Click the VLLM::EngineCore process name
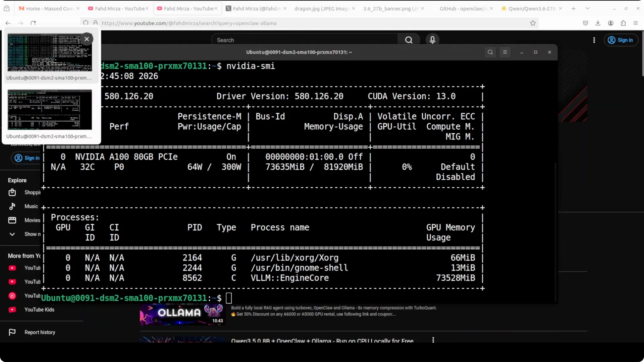This screenshot has height=362, width=644. point(290,278)
